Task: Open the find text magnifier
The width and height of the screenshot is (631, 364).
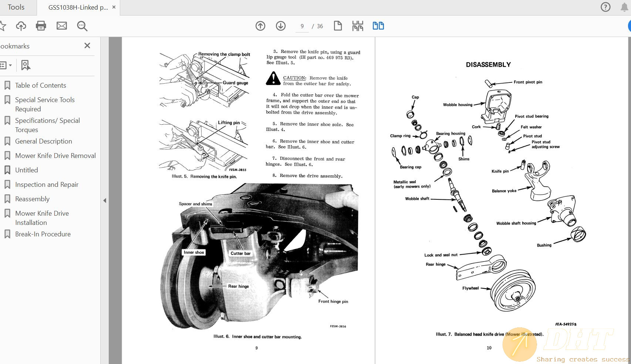Action: 82,26
